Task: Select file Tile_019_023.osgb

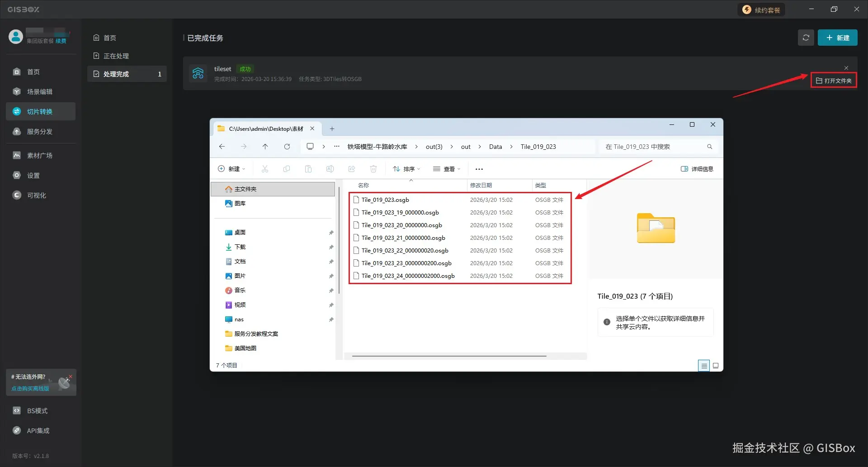Action: click(x=385, y=200)
